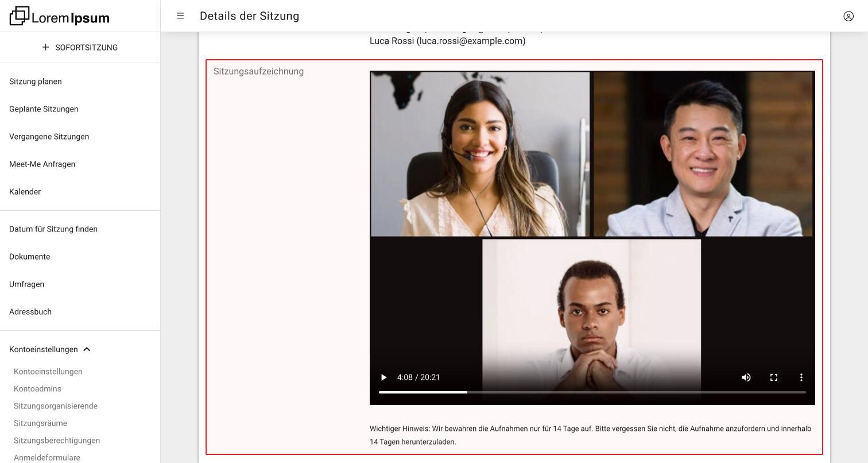Go to Geplante Sitzungen
This screenshot has width=868, height=463.
[44, 109]
